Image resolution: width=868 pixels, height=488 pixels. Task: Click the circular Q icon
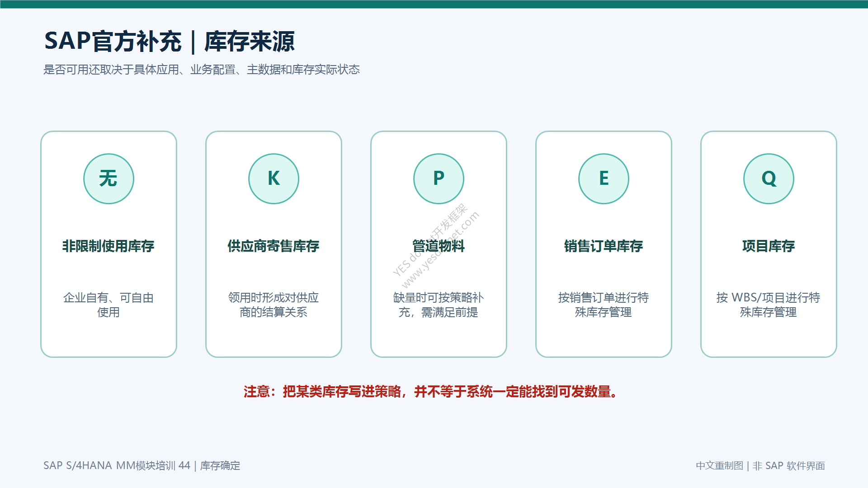(x=769, y=178)
